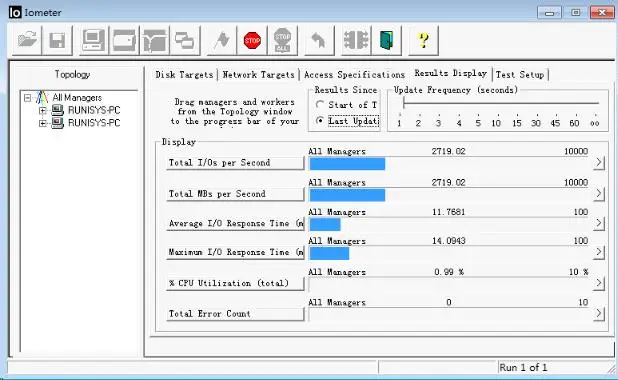Select first RUNISYS-PC tree item
Image resolution: width=618 pixels, height=380 pixels.
coord(94,110)
